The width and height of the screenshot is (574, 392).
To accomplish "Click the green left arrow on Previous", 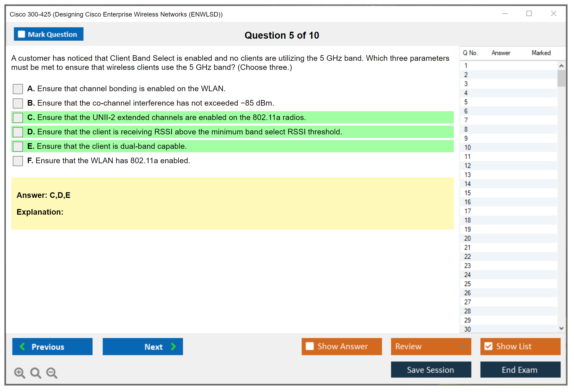I will point(22,346).
